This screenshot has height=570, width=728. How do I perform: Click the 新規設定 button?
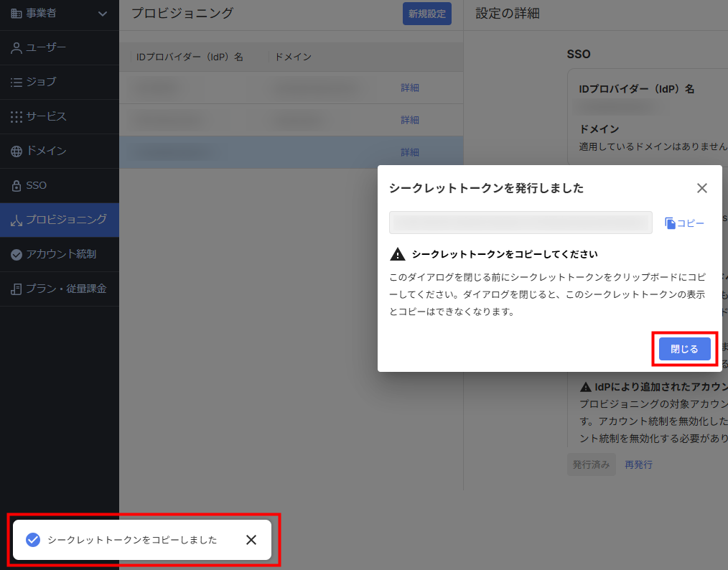tap(426, 14)
